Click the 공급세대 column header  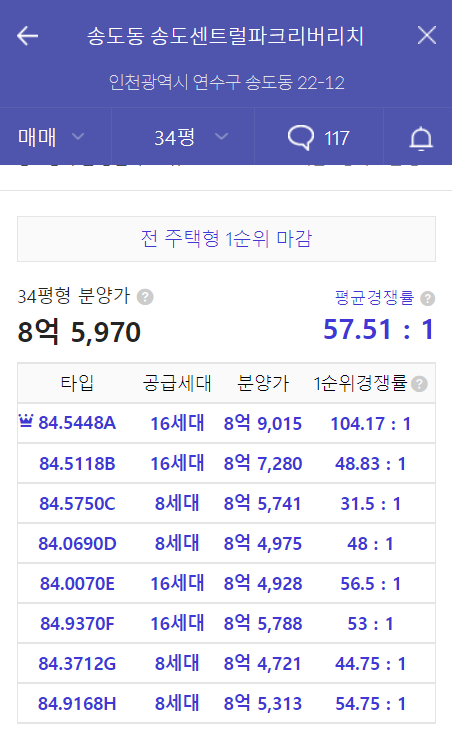177,384
